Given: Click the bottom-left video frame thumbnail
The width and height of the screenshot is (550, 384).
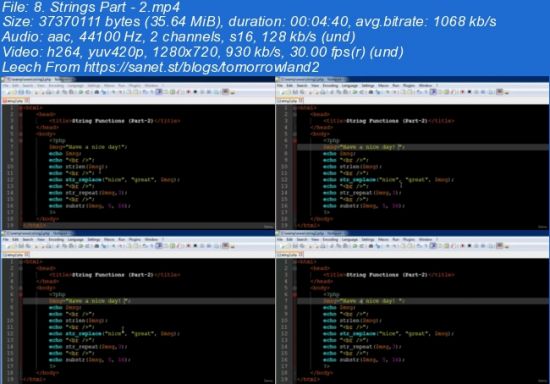Looking at the screenshot, I should click(x=138, y=307).
